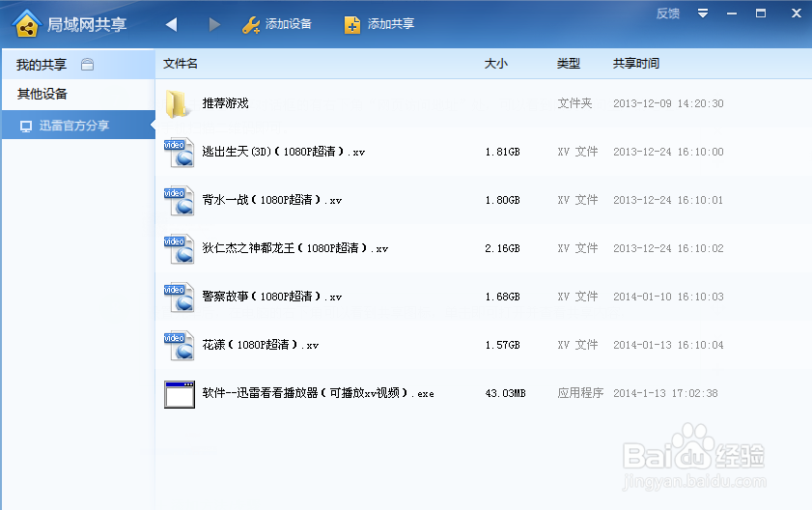Click the 2.16GB size value
The width and height of the screenshot is (812, 510).
coord(502,248)
